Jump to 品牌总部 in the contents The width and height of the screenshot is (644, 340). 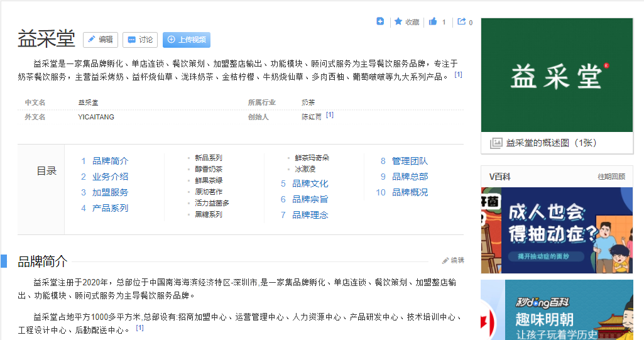(410, 177)
